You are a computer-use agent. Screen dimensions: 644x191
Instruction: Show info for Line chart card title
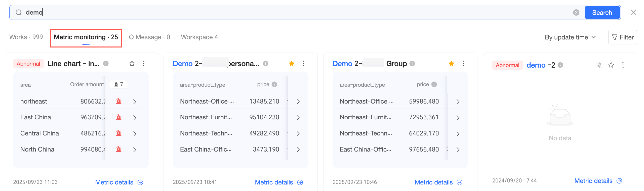tap(106, 64)
